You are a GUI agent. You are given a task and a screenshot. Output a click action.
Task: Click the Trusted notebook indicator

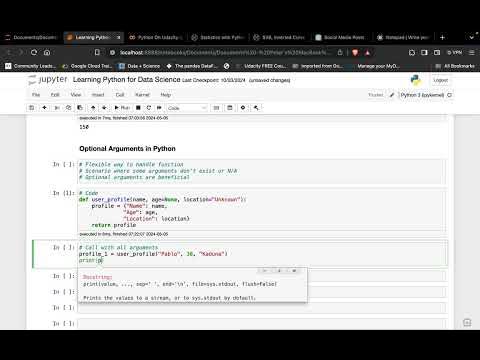pos(376,95)
